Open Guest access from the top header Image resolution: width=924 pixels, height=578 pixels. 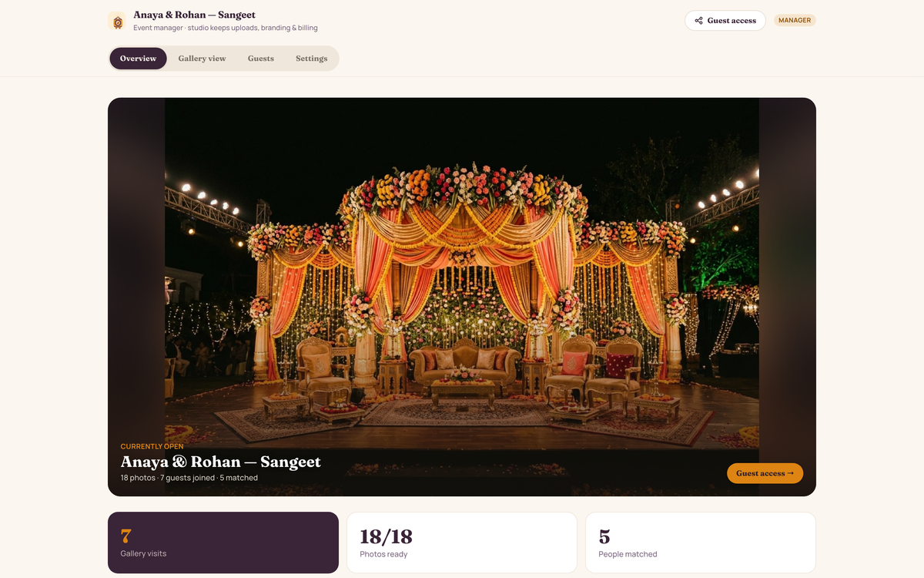coord(725,21)
